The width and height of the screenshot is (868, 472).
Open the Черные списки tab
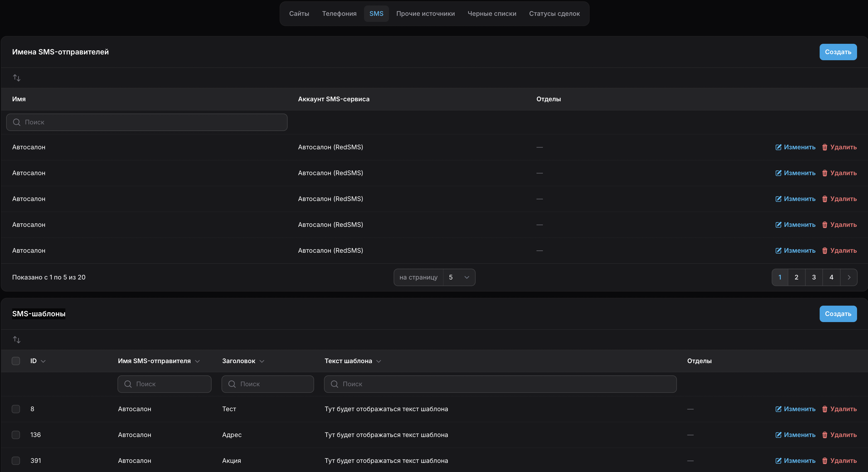pyautogui.click(x=491, y=13)
